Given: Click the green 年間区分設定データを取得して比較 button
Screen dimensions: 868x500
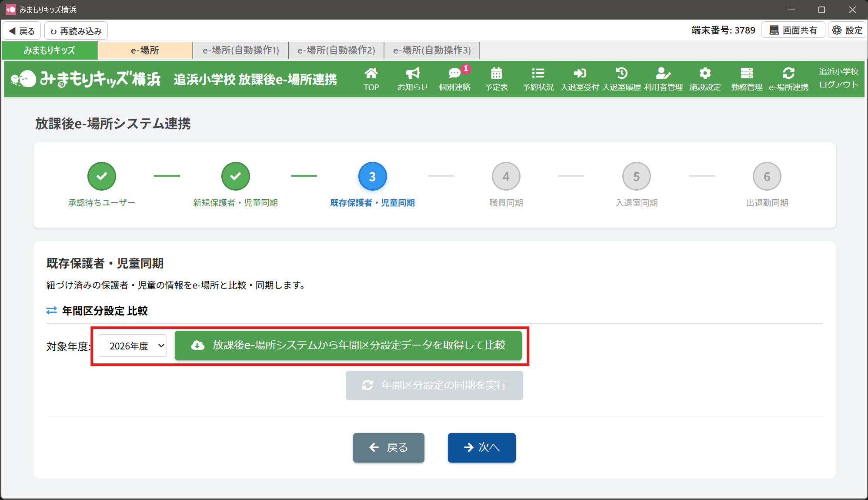Looking at the screenshot, I should [348, 346].
